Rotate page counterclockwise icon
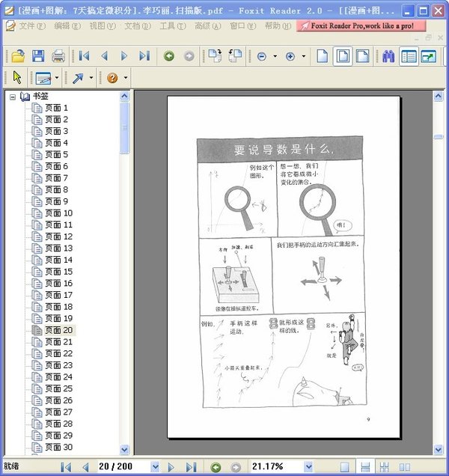 click(235, 56)
